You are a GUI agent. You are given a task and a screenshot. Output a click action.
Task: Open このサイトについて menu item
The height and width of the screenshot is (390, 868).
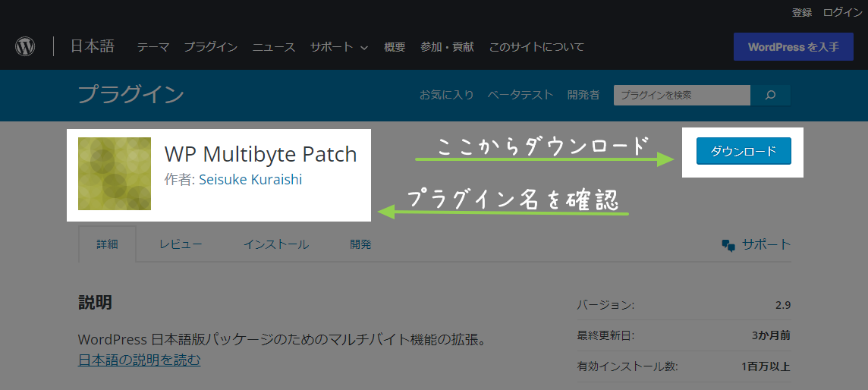pos(536,47)
